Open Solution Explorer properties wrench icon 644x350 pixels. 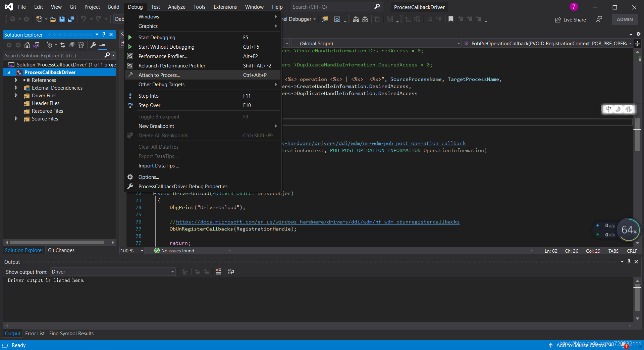coord(93,45)
